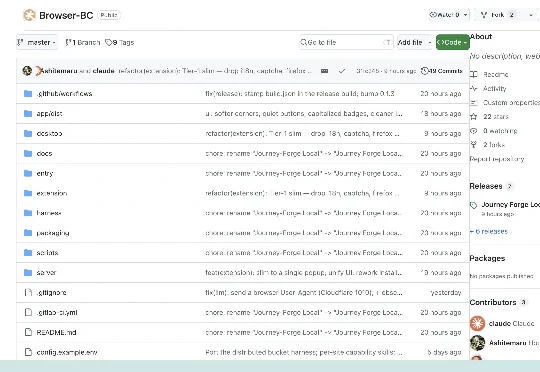Screen dimensions: 540x372
Task: Open the entry folder icon
Action: [x=28, y=173]
